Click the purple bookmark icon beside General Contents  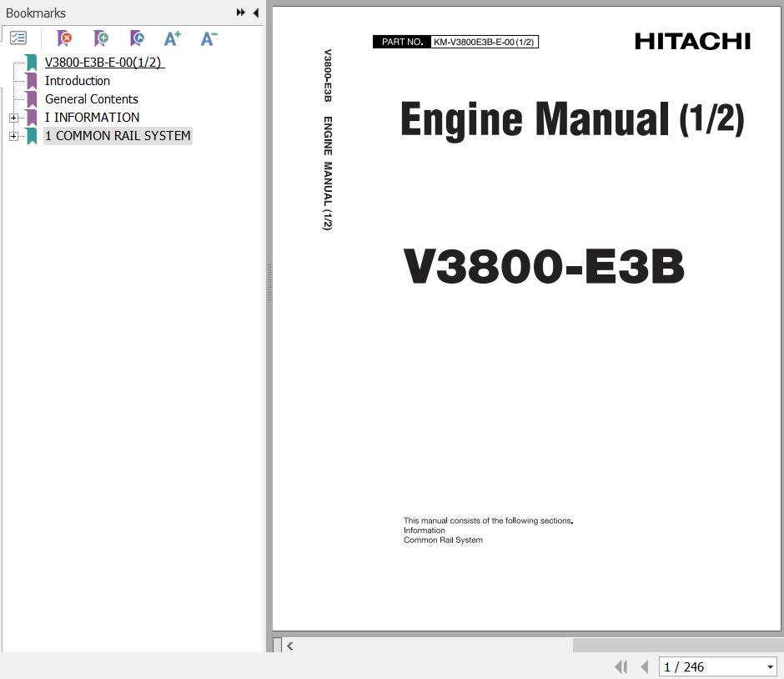pyautogui.click(x=32, y=99)
